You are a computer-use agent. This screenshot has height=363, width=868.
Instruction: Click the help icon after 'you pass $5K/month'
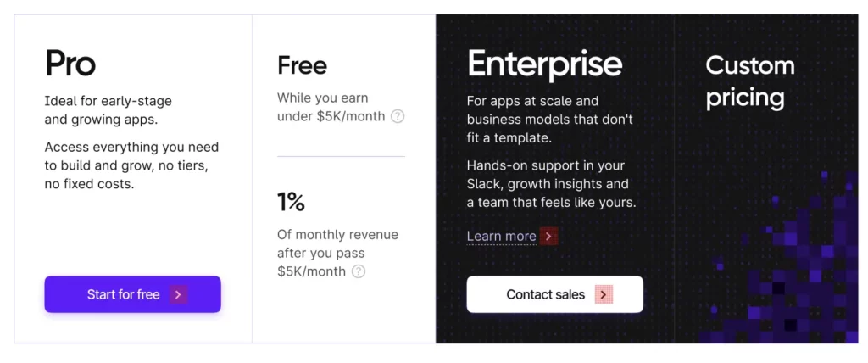359,271
